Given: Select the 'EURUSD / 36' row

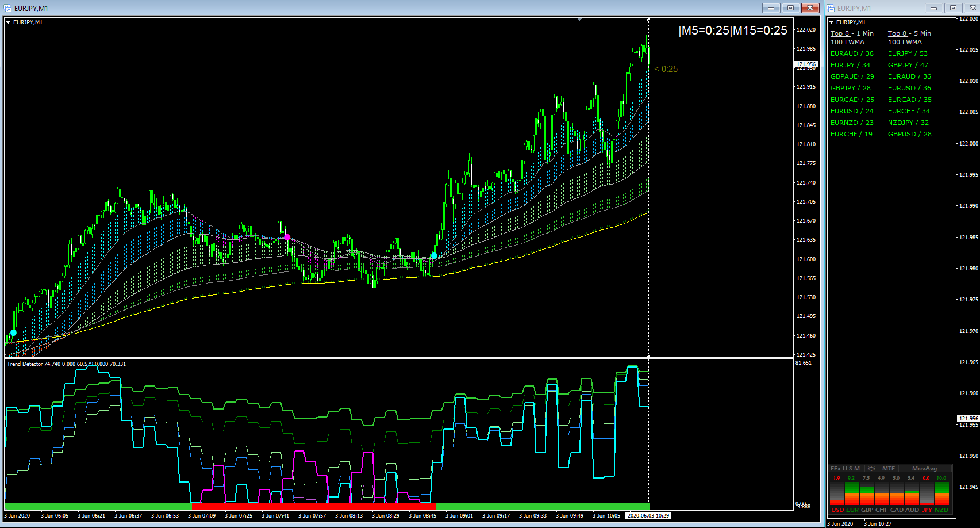Looking at the screenshot, I should (x=909, y=88).
